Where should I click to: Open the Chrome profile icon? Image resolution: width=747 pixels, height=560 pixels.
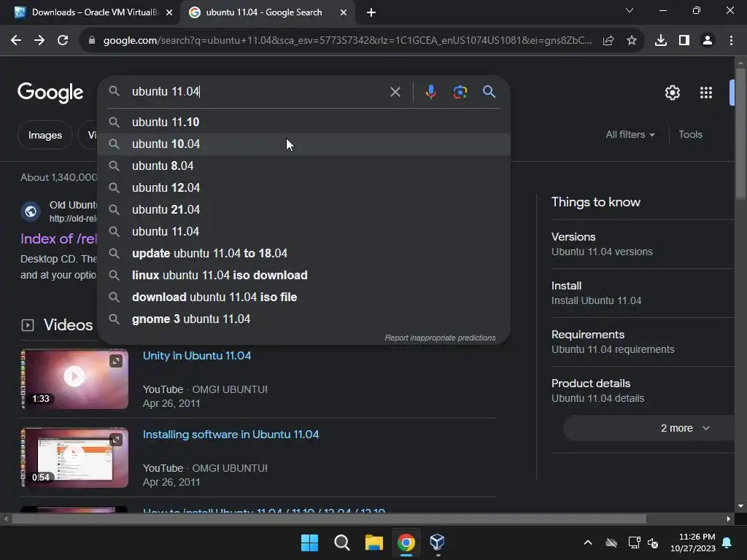708,41
